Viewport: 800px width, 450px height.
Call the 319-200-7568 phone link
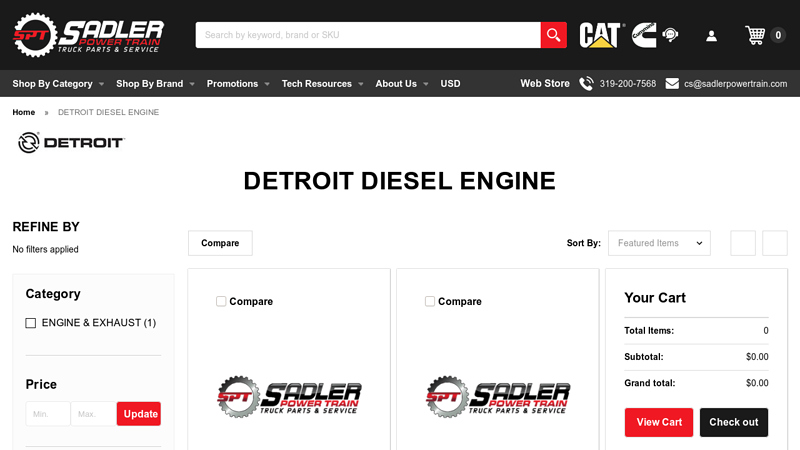[628, 84]
